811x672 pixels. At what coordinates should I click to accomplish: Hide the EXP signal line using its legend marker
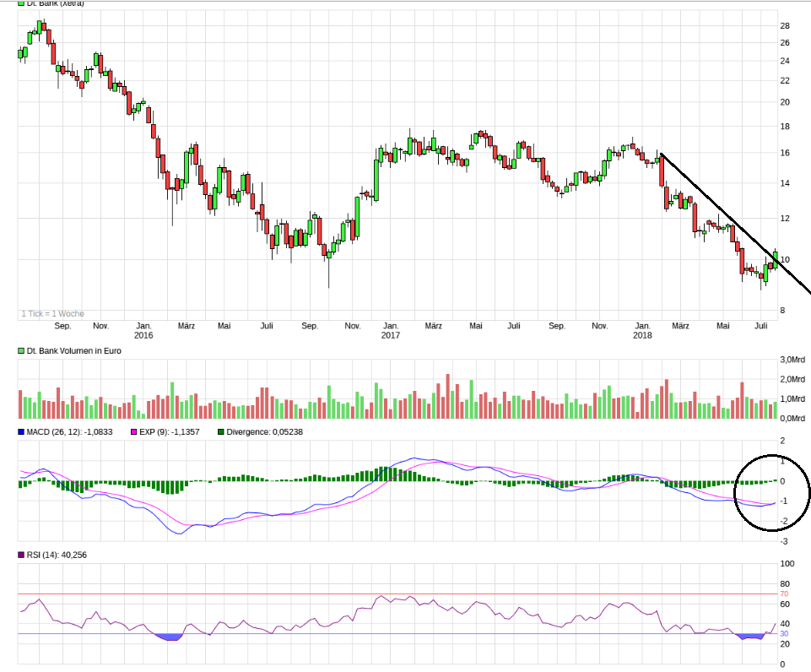133,431
